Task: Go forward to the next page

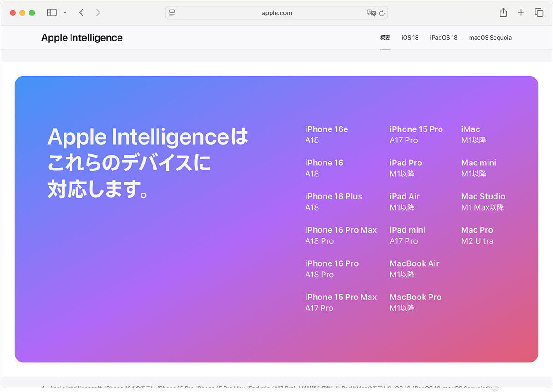Action: pyautogui.click(x=98, y=13)
